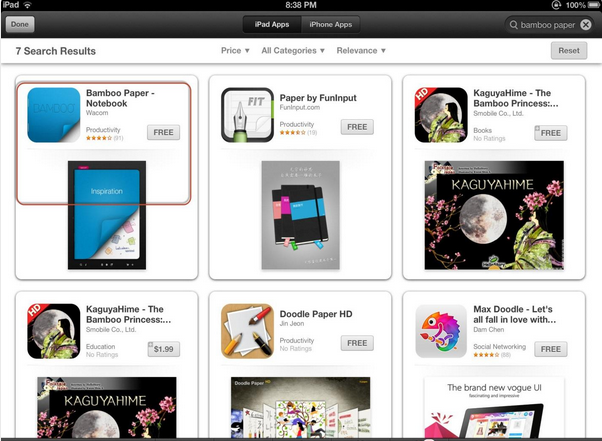Buy KaguyaHime for $1.99
The width and height of the screenshot is (602, 441).
(164, 349)
